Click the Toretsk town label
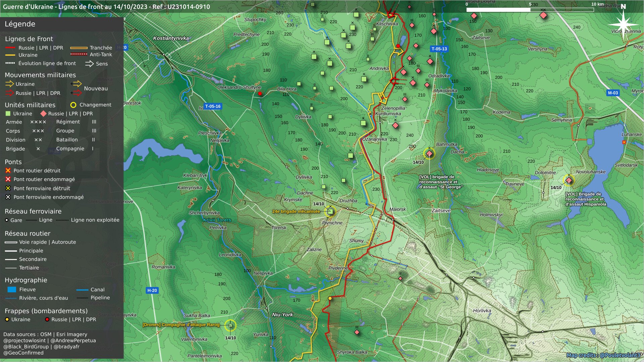 coord(279,228)
